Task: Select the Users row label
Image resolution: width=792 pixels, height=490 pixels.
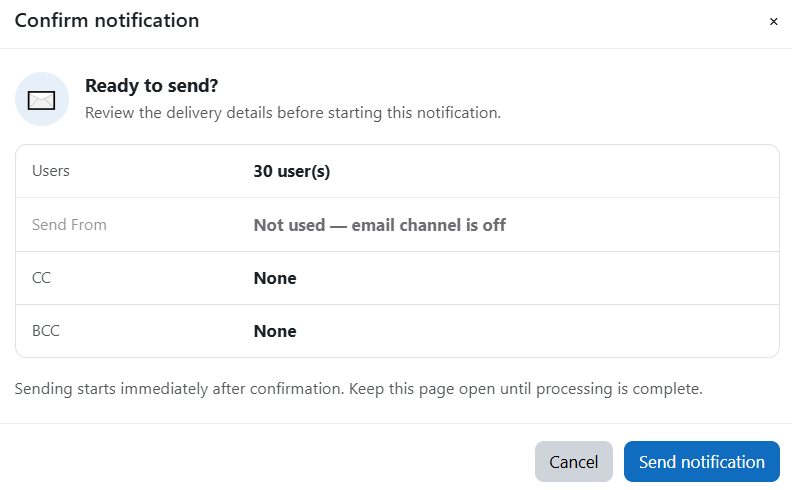Action: 51,171
